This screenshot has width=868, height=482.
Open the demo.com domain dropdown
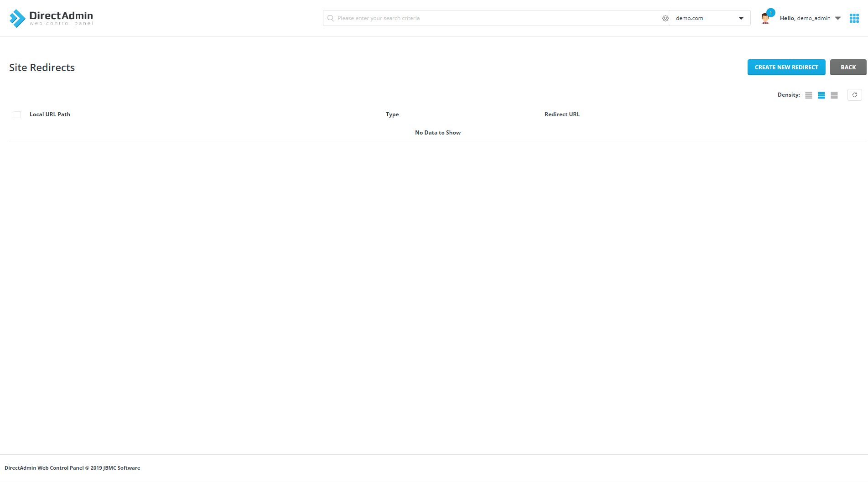710,18
